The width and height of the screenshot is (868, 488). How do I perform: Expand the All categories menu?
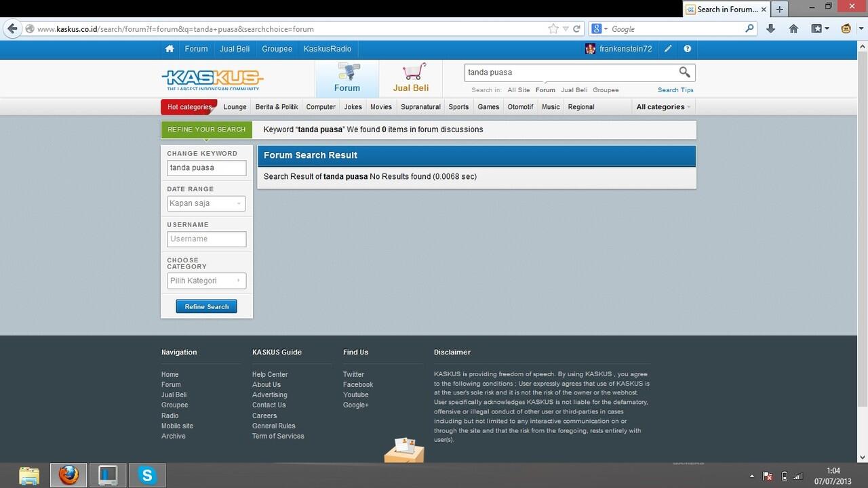(663, 106)
